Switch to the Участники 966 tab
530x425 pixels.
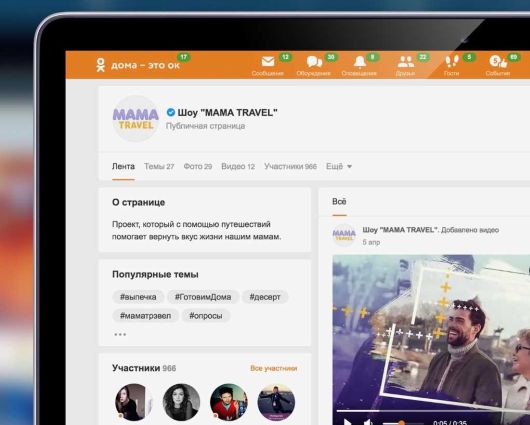click(x=290, y=166)
